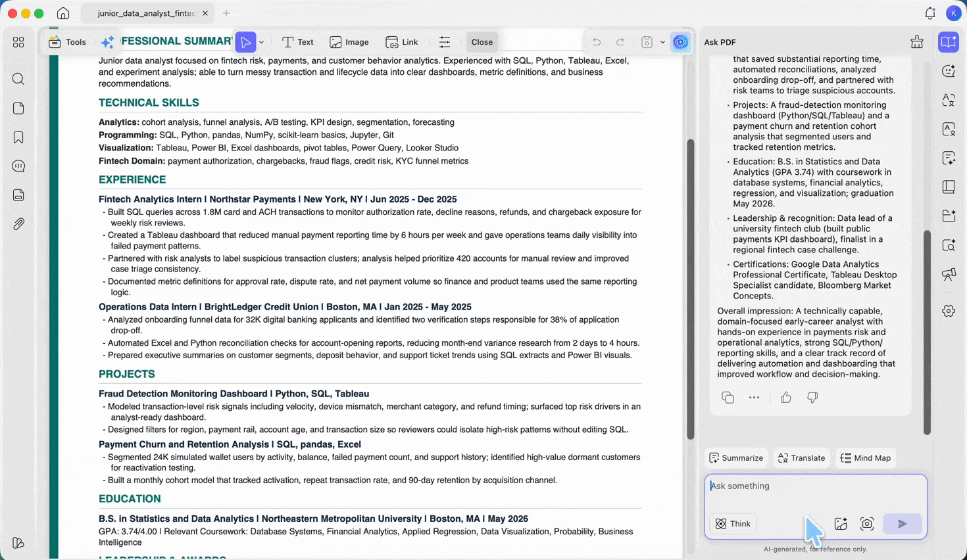967x560 pixels.
Task: Click the Redo arrow in the toolbar
Action: click(x=620, y=42)
